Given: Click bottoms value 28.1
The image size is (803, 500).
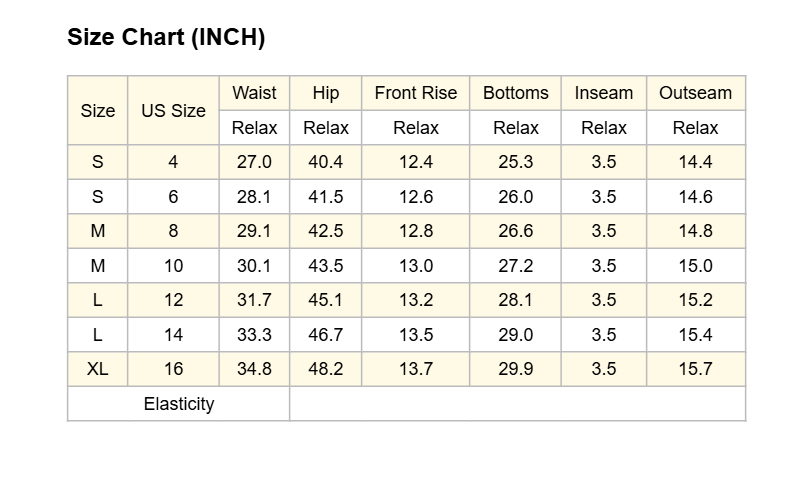Looking at the screenshot, I should coord(516,300).
